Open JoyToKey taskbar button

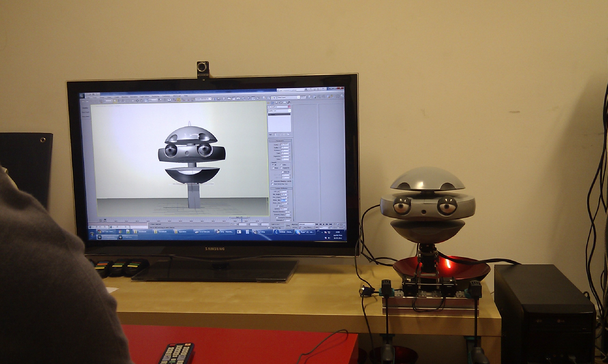point(262,232)
